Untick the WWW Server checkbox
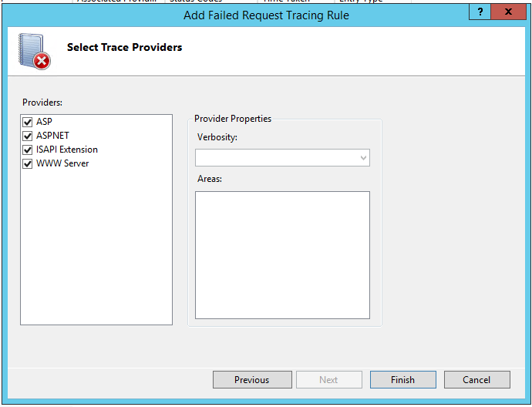 coord(28,163)
